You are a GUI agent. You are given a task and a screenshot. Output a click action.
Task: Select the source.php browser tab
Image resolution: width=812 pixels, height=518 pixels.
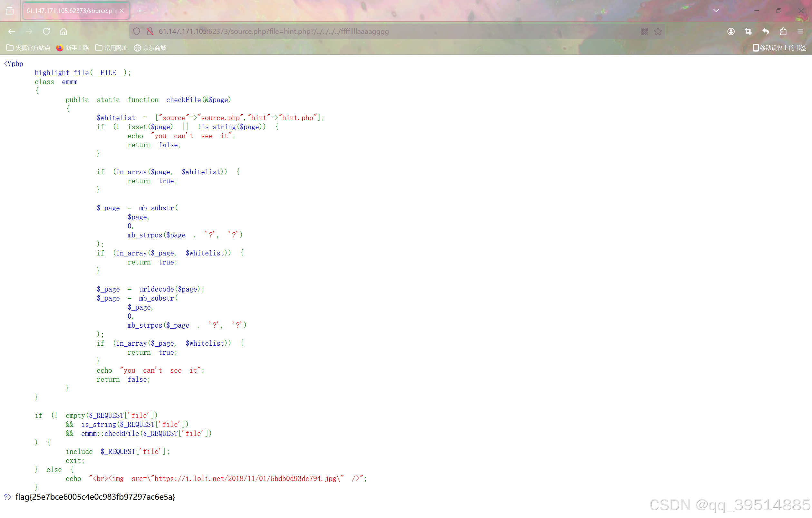click(x=67, y=10)
